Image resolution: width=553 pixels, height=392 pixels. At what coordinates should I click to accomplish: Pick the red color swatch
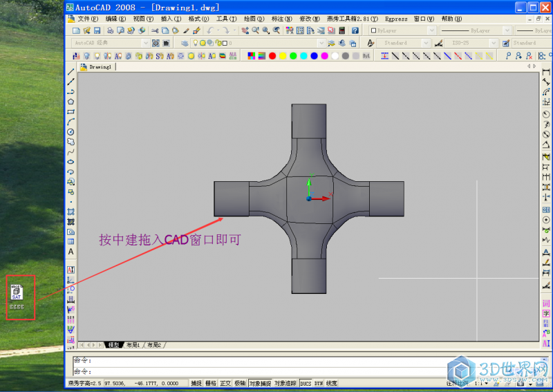click(x=272, y=56)
